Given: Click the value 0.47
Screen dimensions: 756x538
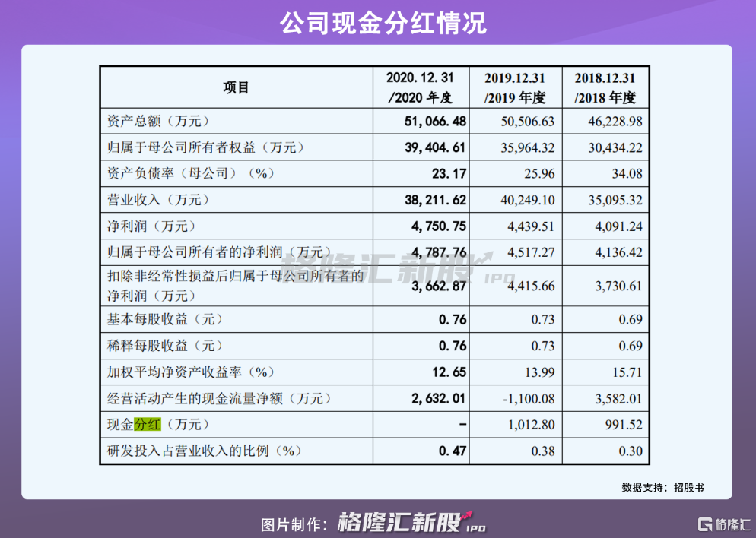Looking at the screenshot, I should pos(453,451).
